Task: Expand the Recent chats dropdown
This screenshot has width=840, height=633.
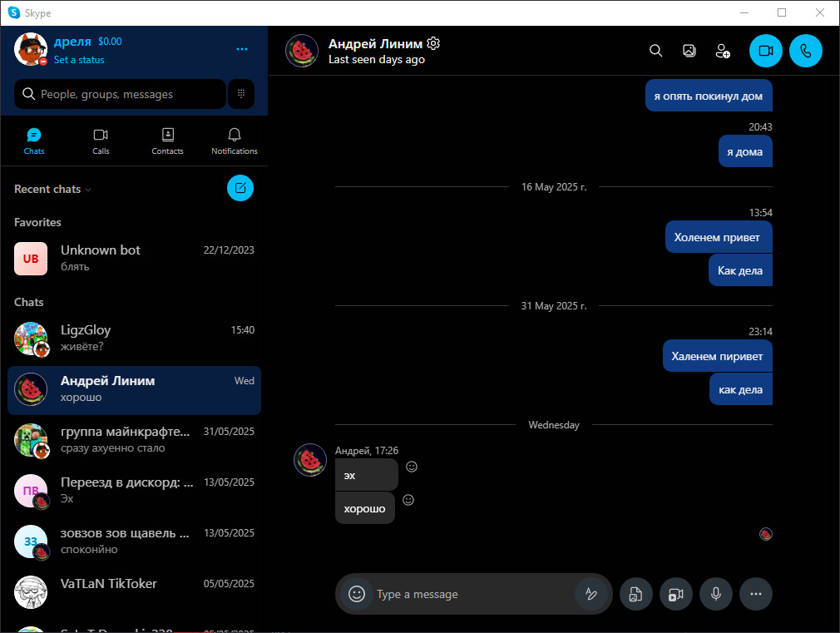Action: click(x=52, y=189)
